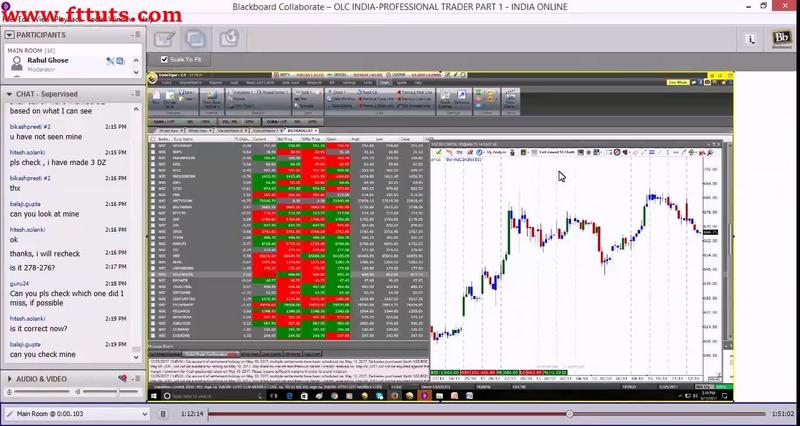Open the Web Tour mode
The height and width of the screenshot is (426, 800).
tap(230, 39)
